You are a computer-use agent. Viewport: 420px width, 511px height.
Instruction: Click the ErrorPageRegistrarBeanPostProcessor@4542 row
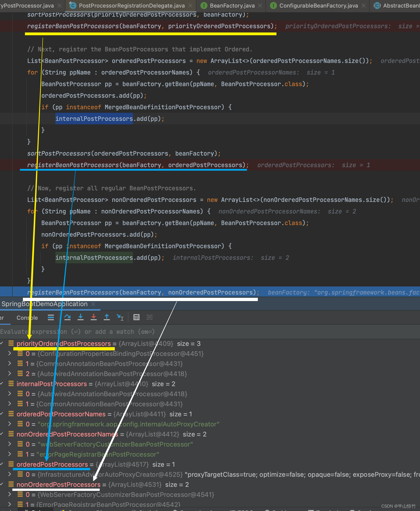click(x=210, y=504)
